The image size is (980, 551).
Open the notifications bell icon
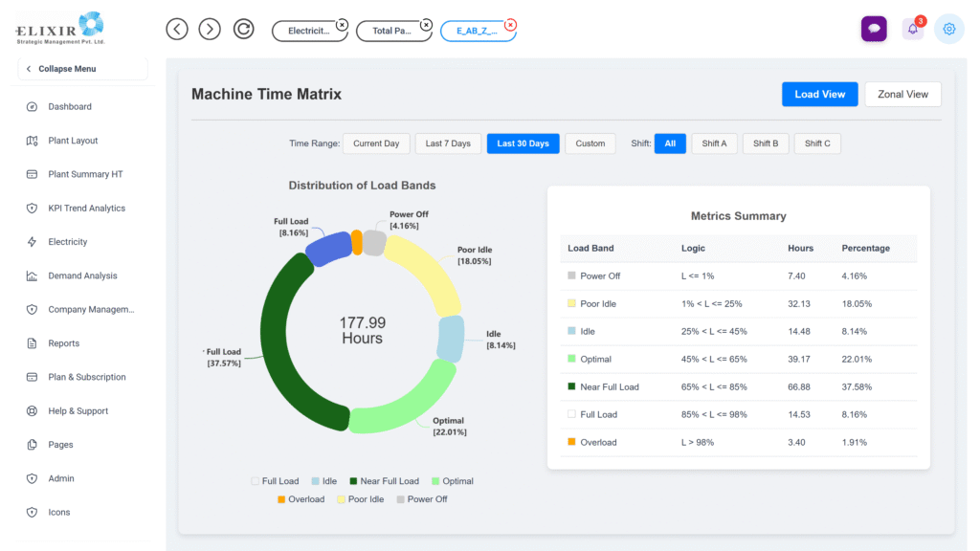[912, 29]
